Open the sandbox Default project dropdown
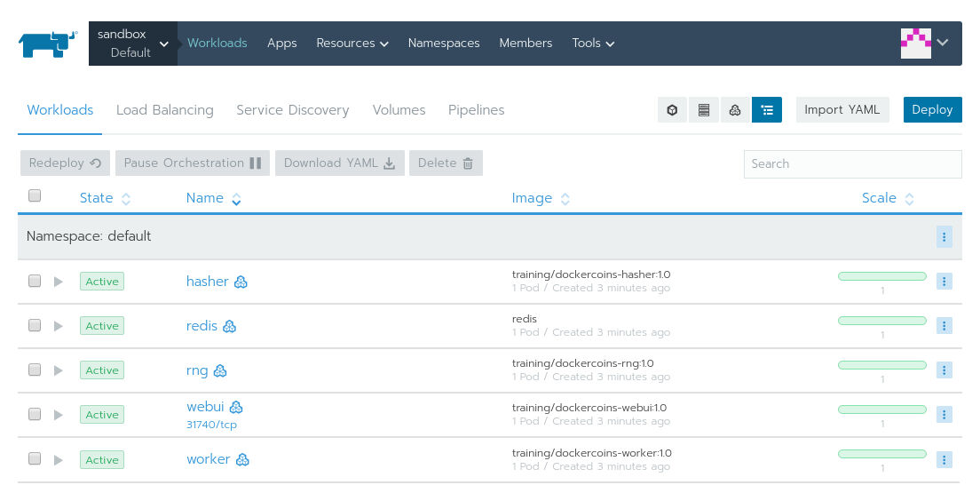The width and height of the screenshot is (980, 493). coord(133,44)
